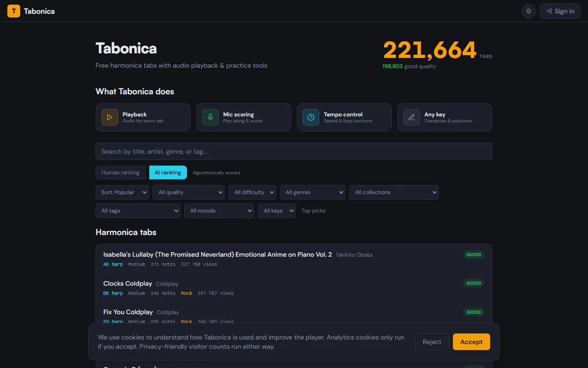Expand the All keys dropdown
588x368 pixels.
click(x=277, y=211)
